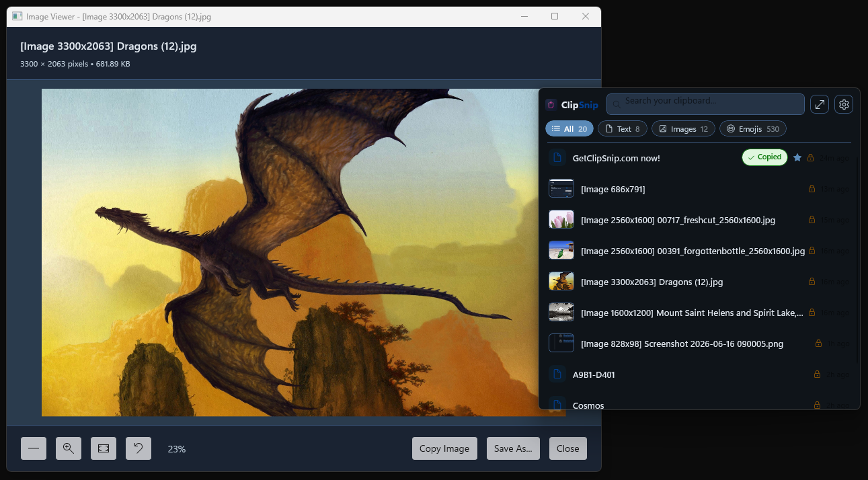Select the All 20 filter tab
868x480 pixels.
click(x=569, y=128)
